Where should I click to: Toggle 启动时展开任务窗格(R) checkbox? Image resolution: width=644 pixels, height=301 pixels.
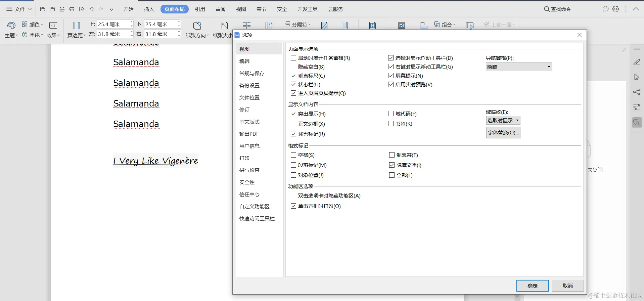pyautogui.click(x=293, y=58)
